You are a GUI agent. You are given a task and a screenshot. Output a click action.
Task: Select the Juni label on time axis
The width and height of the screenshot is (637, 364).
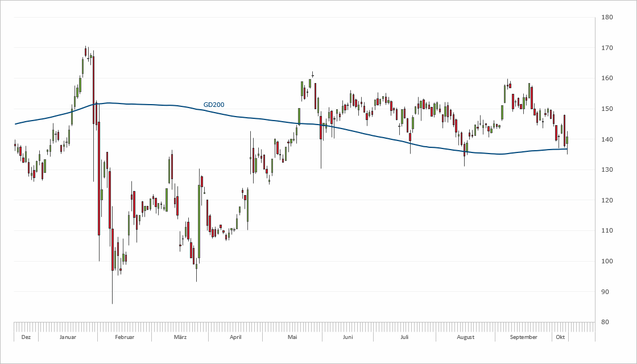pyautogui.click(x=348, y=337)
